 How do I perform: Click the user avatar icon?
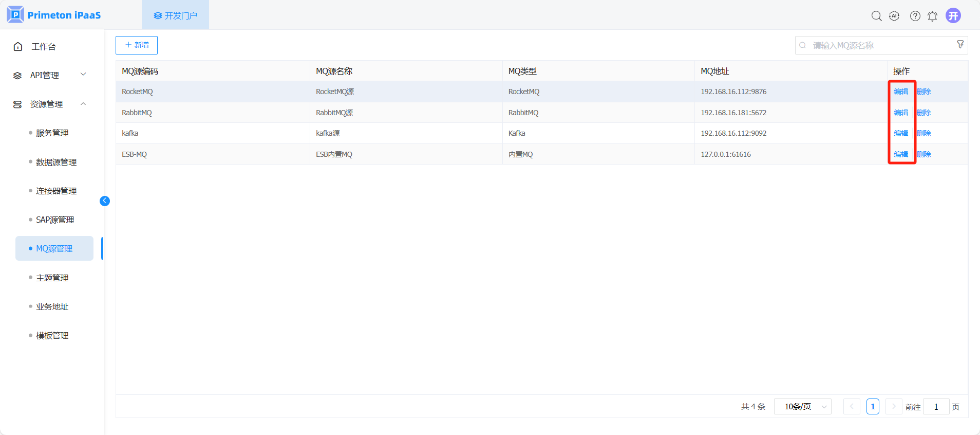coord(953,15)
